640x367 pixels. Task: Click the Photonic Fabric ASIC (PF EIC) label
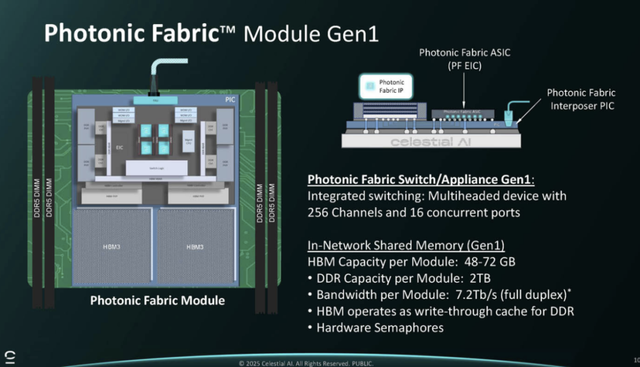coord(464,59)
